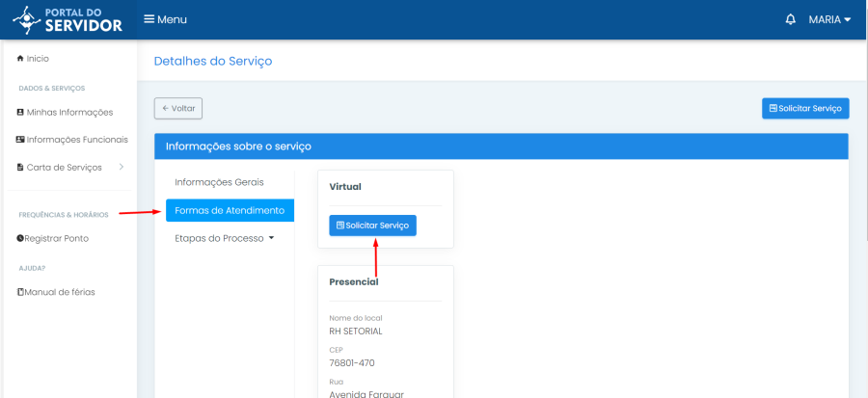Click Solicitar Serviço in the Virtual card

pyautogui.click(x=372, y=226)
